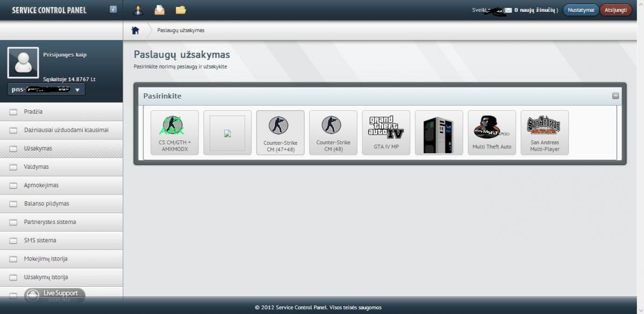
Task: Go to home via the breadcrumb house icon
Action: (x=135, y=30)
